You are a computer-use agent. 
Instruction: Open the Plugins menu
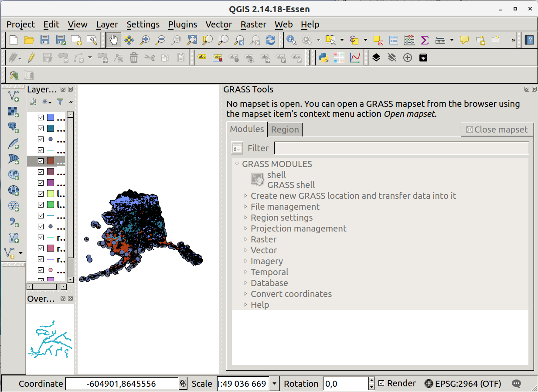pyautogui.click(x=183, y=24)
